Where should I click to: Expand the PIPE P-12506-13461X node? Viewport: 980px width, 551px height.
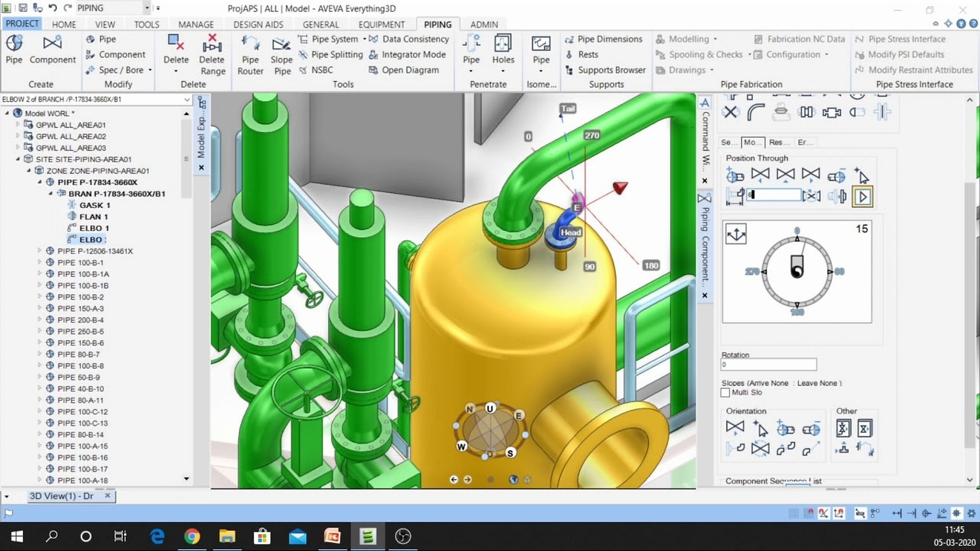(x=39, y=251)
